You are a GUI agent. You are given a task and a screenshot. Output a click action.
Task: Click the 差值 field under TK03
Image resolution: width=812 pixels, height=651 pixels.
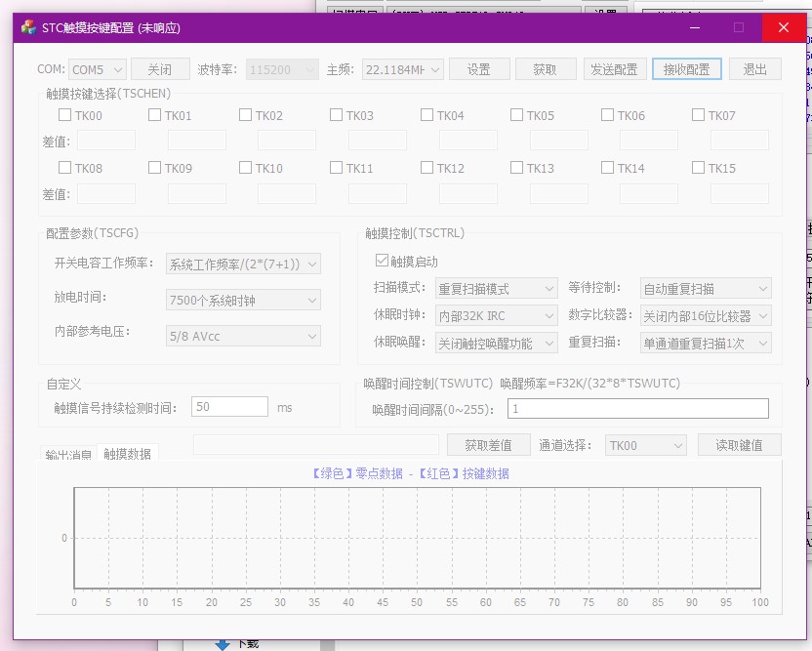click(x=378, y=141)
